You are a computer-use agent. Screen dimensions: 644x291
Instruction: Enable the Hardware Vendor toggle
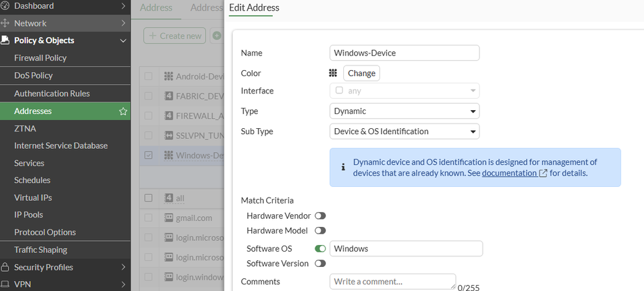click(x=321, y=216)
